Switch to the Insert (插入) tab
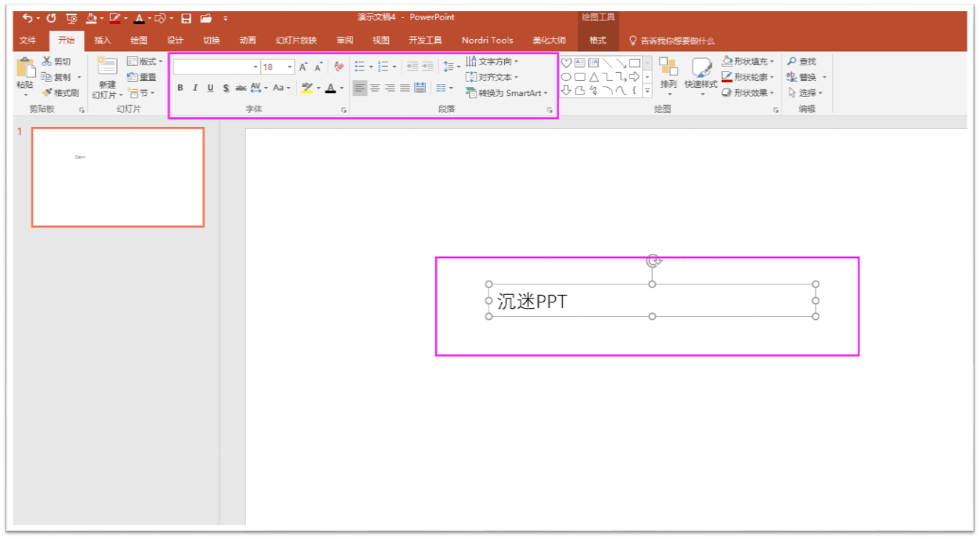 (103, 41)
